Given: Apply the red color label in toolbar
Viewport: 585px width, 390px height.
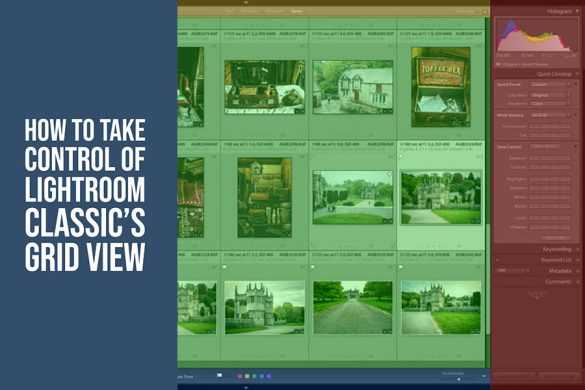Looking at the screenshot, I should click(240, 376).
